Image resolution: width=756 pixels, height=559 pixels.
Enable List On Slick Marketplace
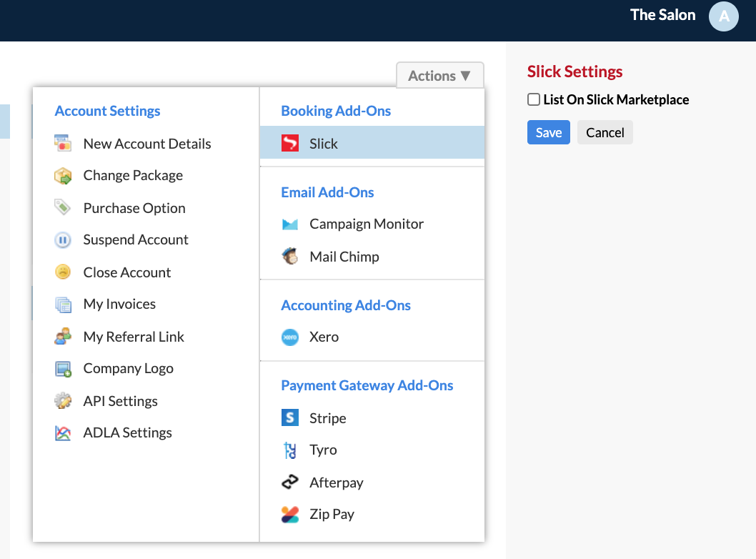(x=533, y=99)
